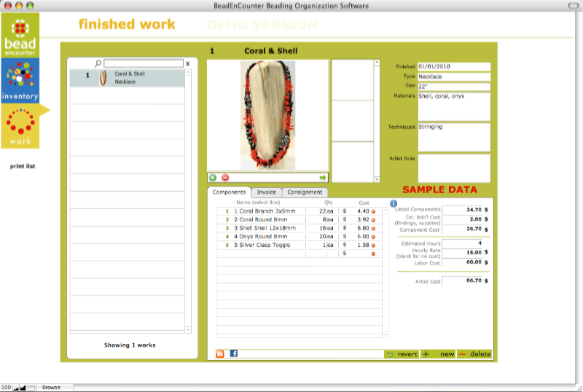
Task: Edit the Finished date field
Action: point(454,66)
